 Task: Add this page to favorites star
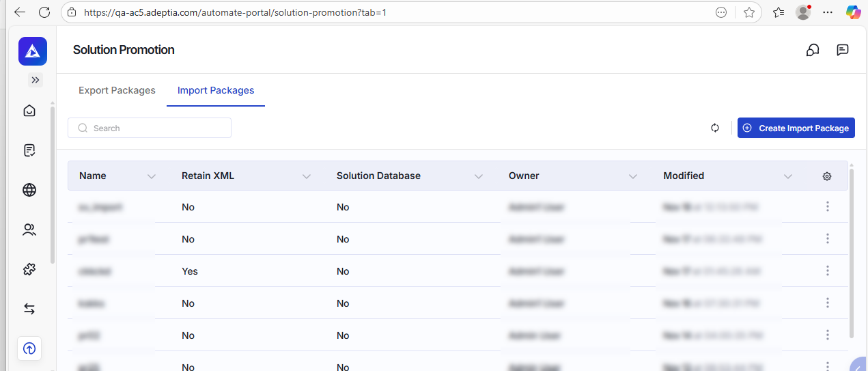[749, 12]
